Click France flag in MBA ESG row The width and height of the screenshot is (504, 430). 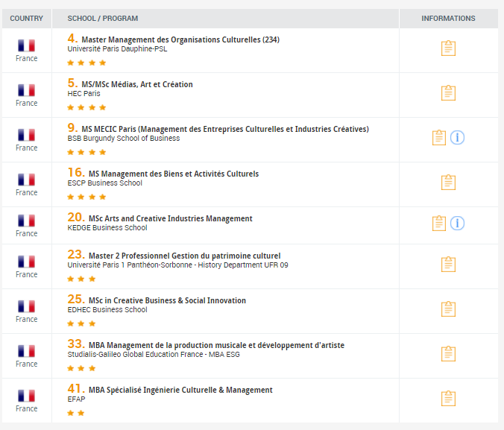[26, 350]
